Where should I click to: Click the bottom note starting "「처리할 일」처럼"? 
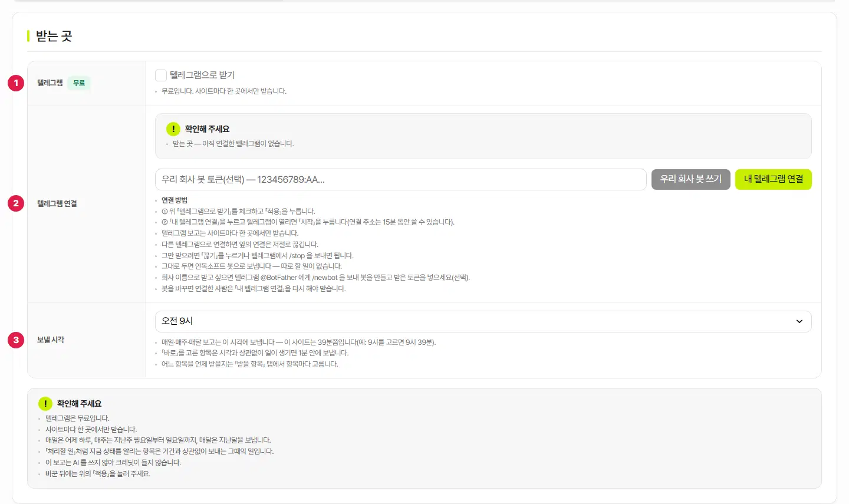tap(160, 452)
